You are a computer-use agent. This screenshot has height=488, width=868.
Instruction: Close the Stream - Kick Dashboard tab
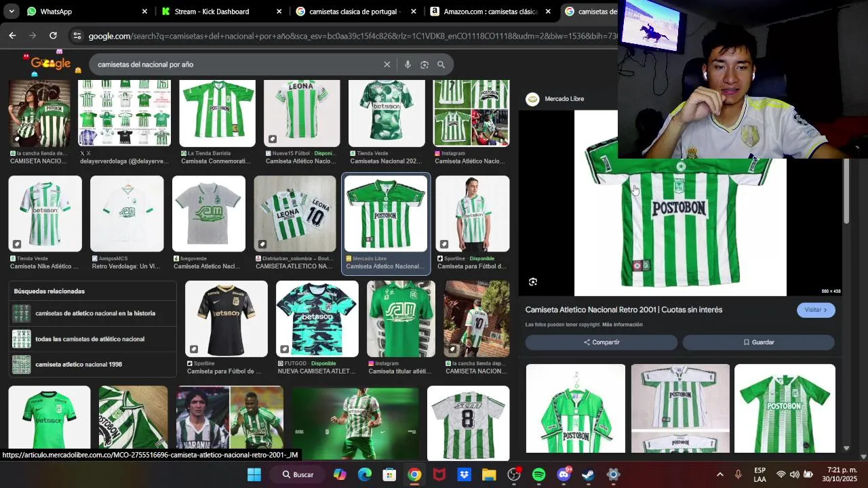279,12
